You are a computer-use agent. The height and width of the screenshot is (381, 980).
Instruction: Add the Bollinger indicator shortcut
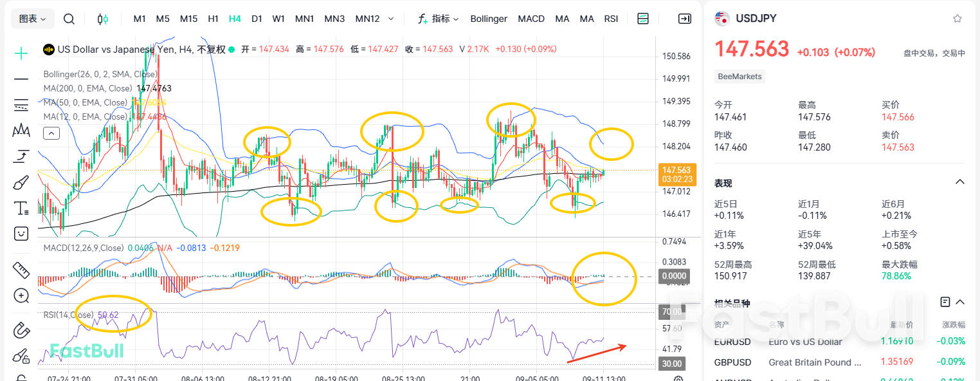click(489, 19)
